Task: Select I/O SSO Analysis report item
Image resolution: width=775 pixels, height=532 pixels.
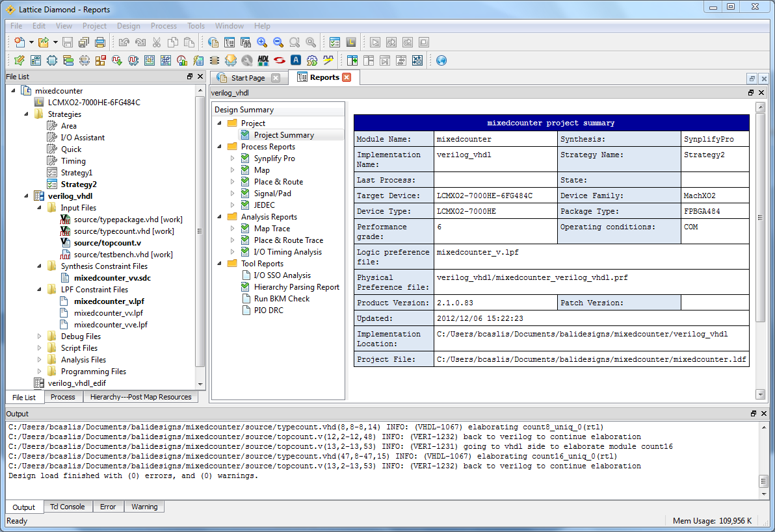Action: (282, 275)
